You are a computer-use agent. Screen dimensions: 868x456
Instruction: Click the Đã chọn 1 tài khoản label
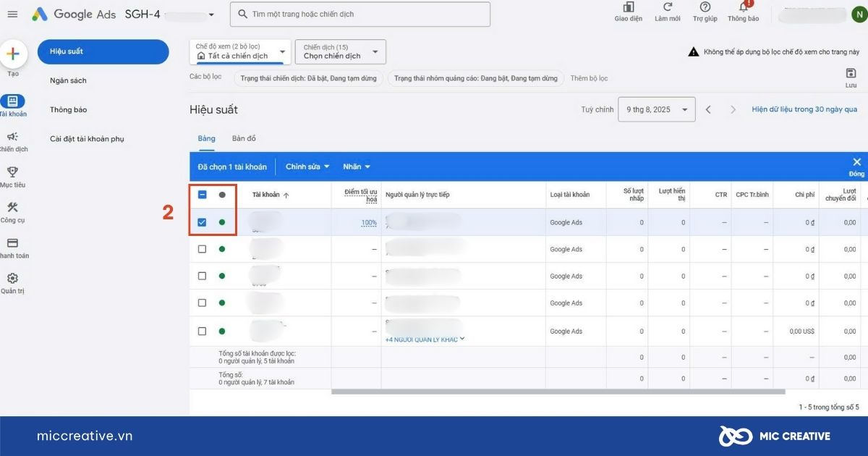[232, 166]
